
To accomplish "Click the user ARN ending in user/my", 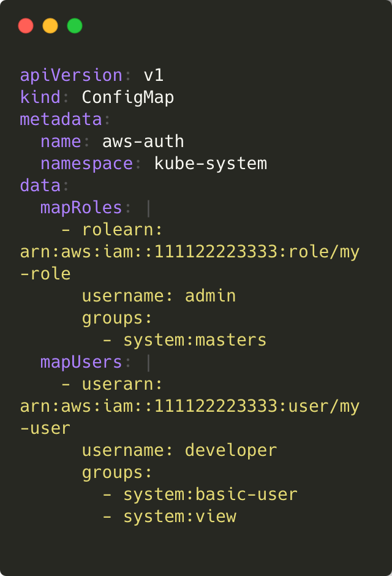I will coord(190,406).
